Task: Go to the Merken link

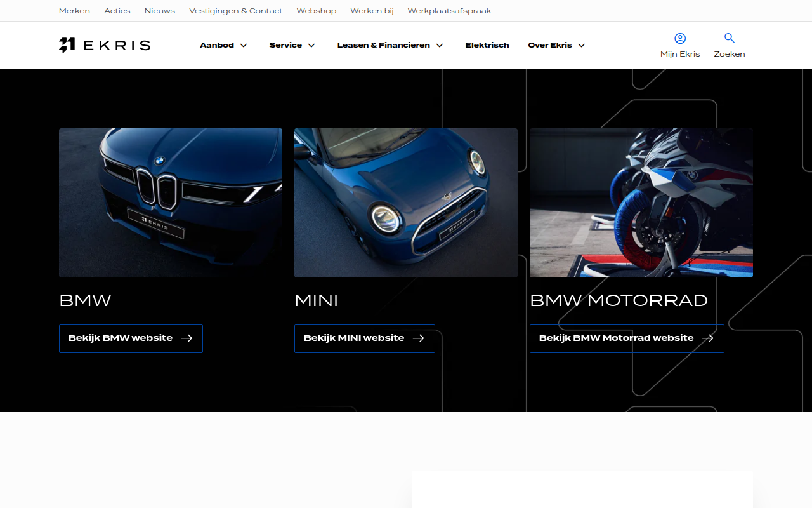Action: click(74, 11)
